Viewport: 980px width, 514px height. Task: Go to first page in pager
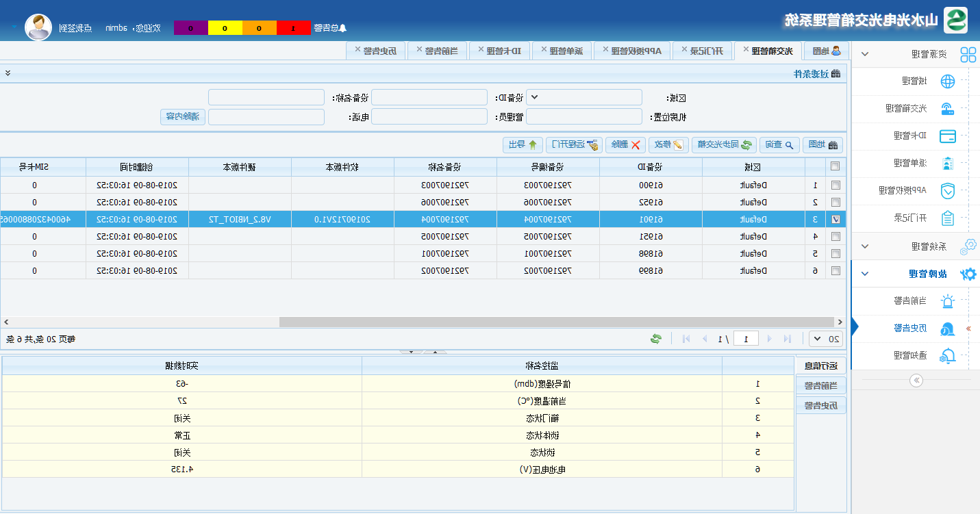pos(788,339)
